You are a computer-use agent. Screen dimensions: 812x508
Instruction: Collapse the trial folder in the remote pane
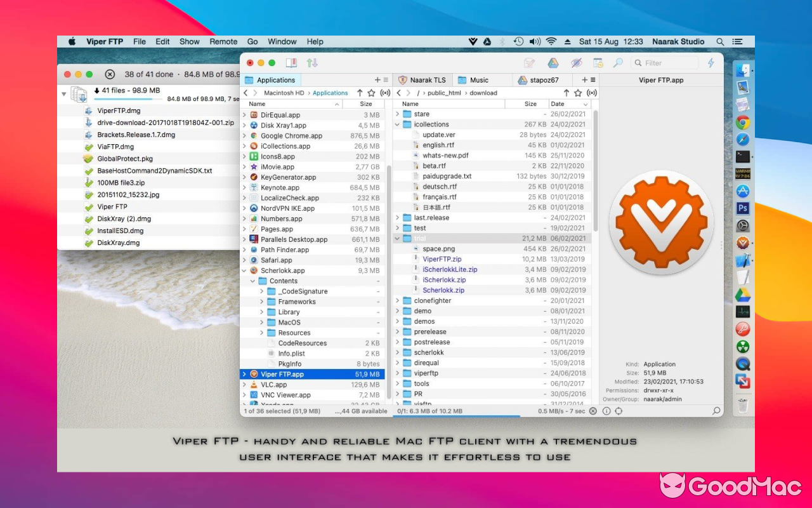click(x=397, y=238)
